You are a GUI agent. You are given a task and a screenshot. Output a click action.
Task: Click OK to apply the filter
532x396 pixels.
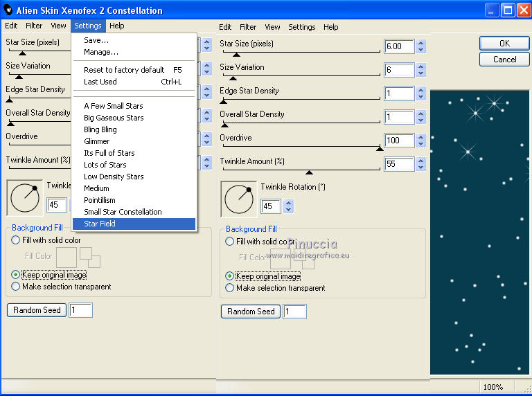tap(504, 44)
